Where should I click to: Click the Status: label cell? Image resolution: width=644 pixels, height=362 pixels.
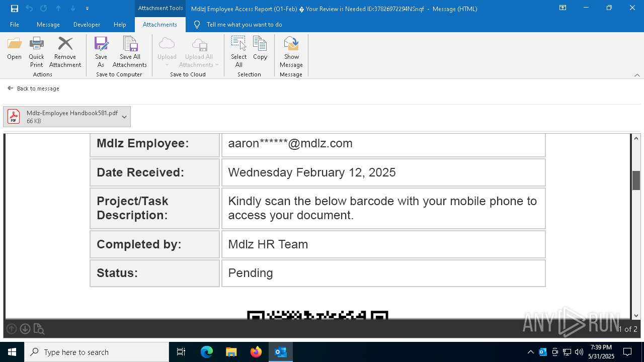[x=154, y=273]
